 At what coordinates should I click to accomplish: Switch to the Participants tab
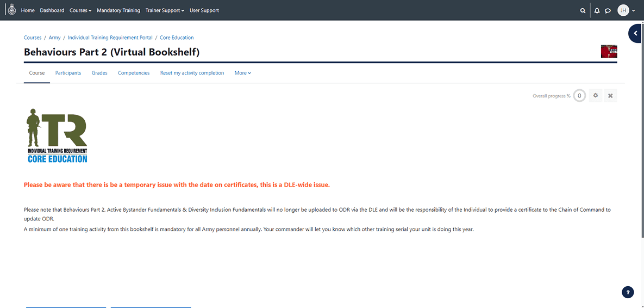(68, 73)
